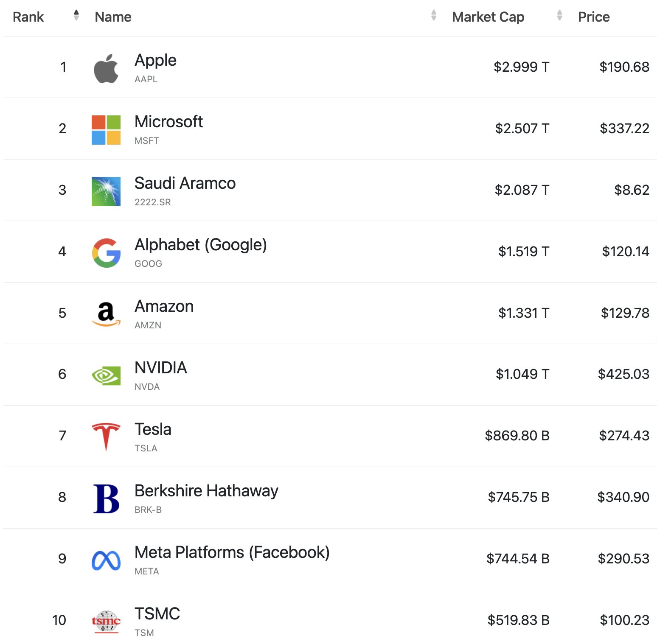Select the $869.80 B market cap value
This screenshot has width=657, height=644.
pyautogui.click(x=517, y=436)
